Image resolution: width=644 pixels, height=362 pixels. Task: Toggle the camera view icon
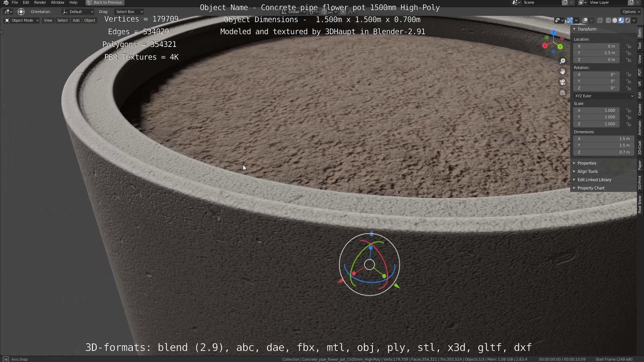[562, 82]
